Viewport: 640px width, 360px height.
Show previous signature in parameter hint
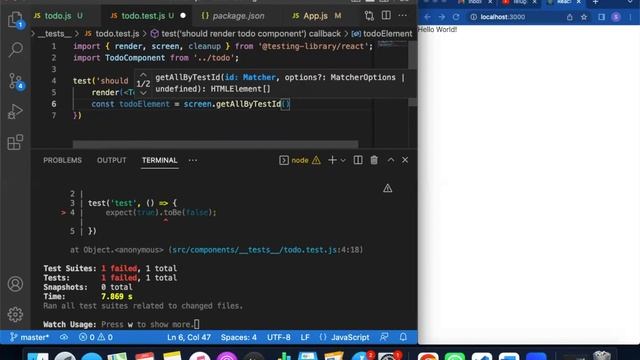click(143, 75)
